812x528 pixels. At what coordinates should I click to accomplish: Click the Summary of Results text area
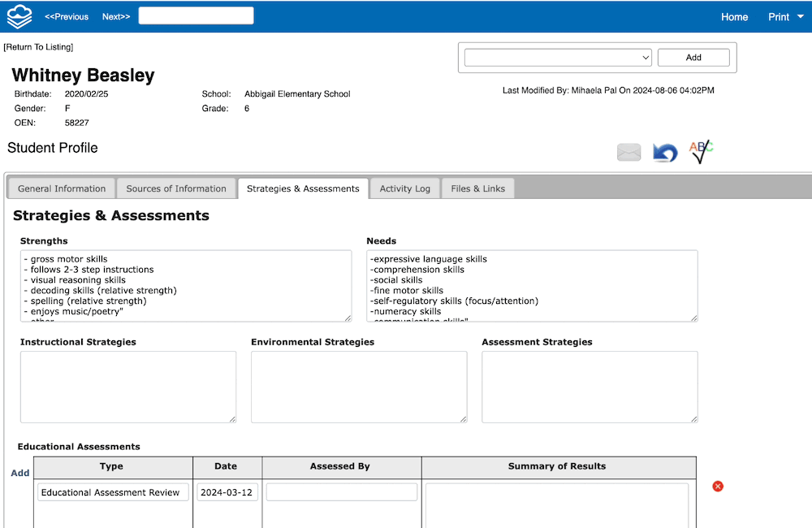[x=557, y=506]
